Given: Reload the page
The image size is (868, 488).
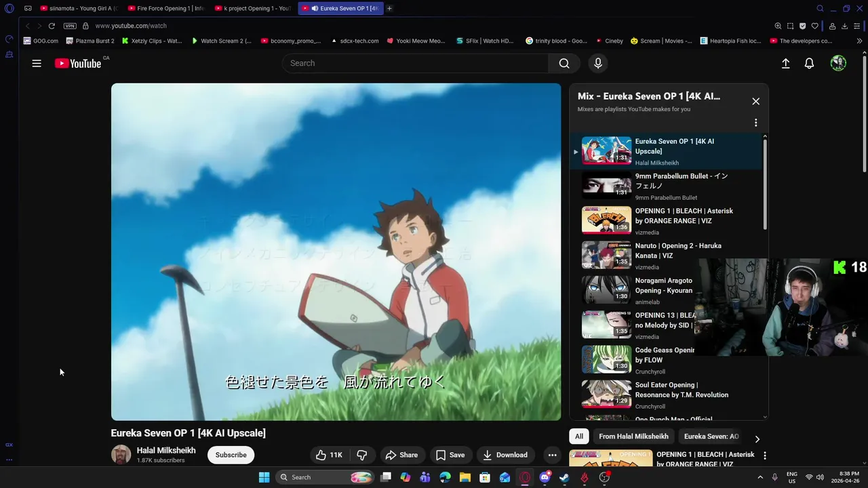Looking at the screenshot, I should coord(52,26).
